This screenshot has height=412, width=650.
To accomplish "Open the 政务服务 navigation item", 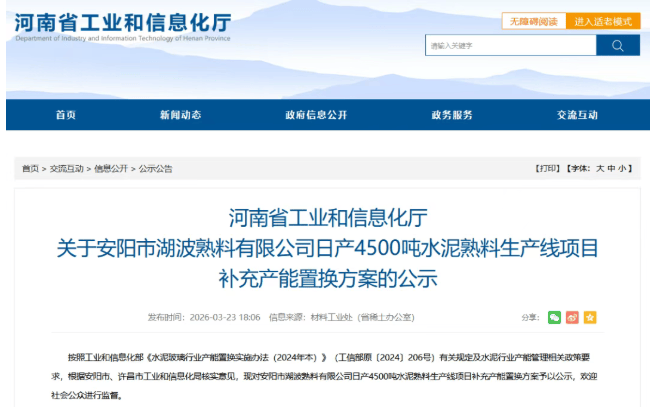I will pyautogui.click(x=452, y=115).
